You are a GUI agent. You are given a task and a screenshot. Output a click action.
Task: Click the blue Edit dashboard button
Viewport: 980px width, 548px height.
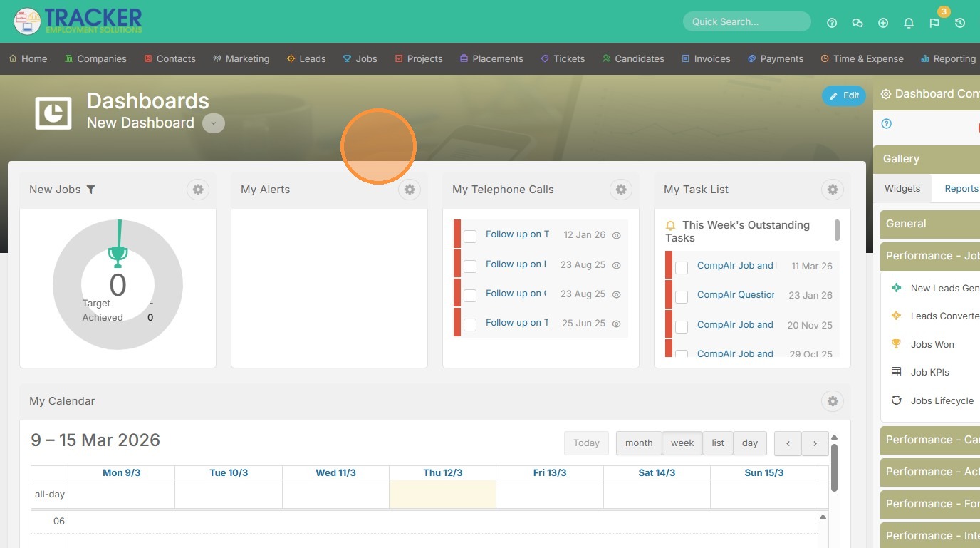(844, 95)
